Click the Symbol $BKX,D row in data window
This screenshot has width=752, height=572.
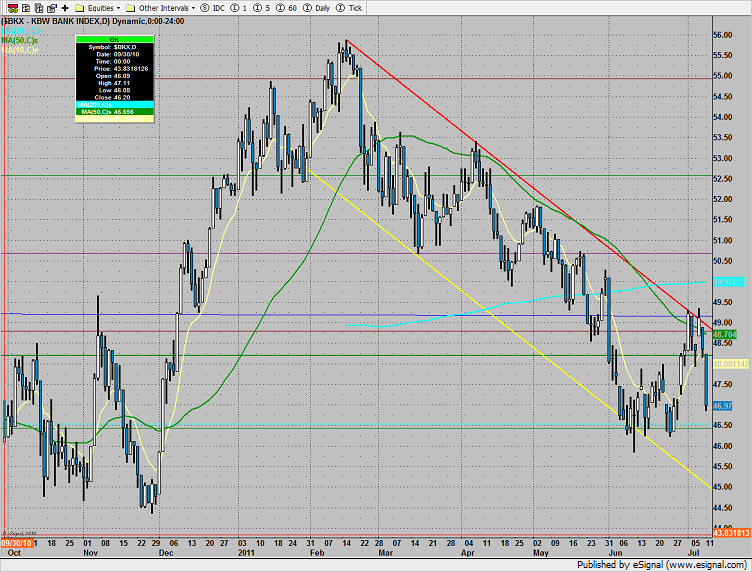click(115, 47)
